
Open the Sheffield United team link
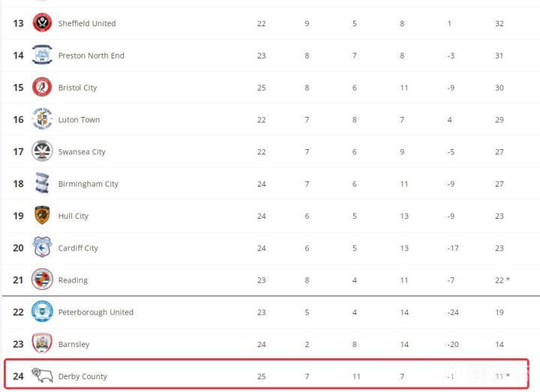87,23
